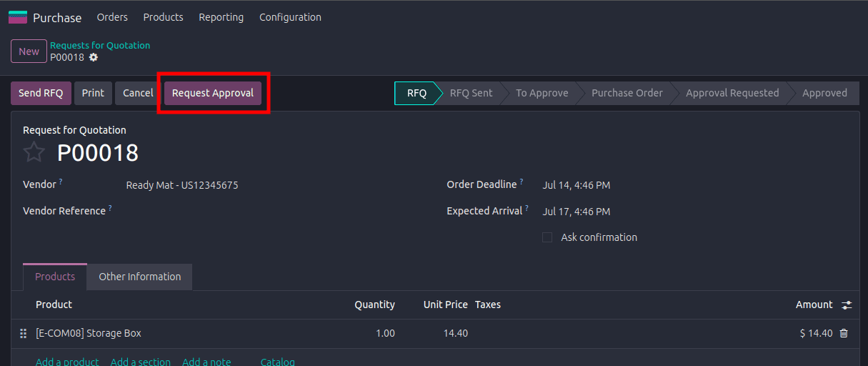The image size is (868, 366).
Task: Go back via Requests for Quotation breadcrumb
Action: coord(100,45)
